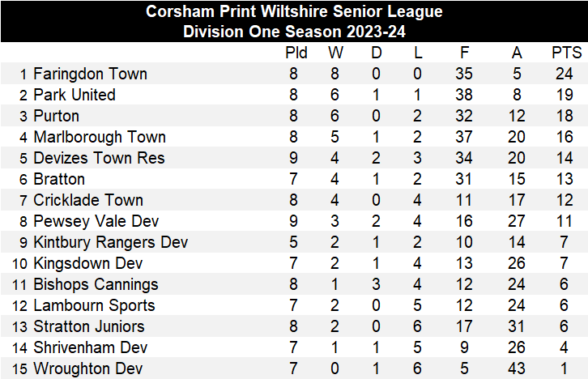The width and height of the screenshot is (588, 379).
Task: Select Marlborough Town in the table
Action: coord(100,137)
